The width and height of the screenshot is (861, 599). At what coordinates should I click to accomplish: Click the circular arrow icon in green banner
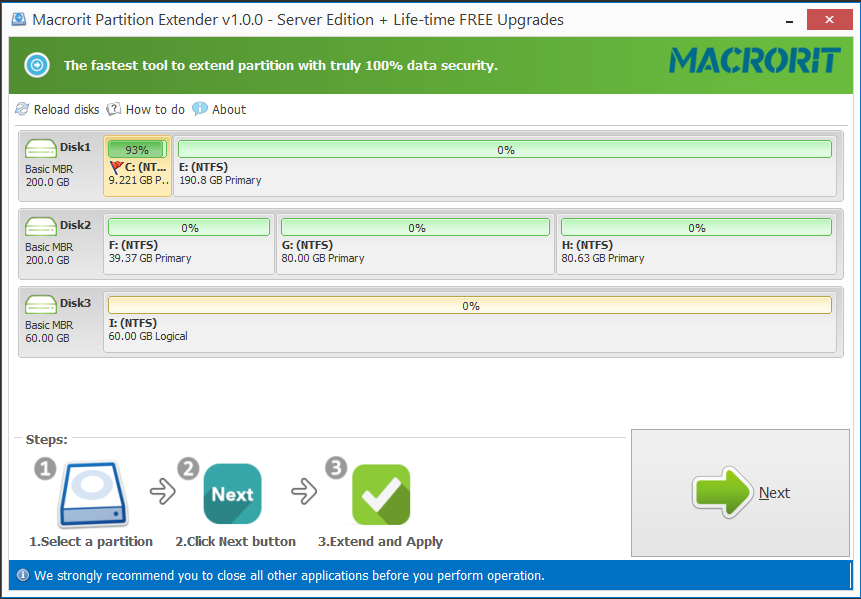[x=37, y=65]
